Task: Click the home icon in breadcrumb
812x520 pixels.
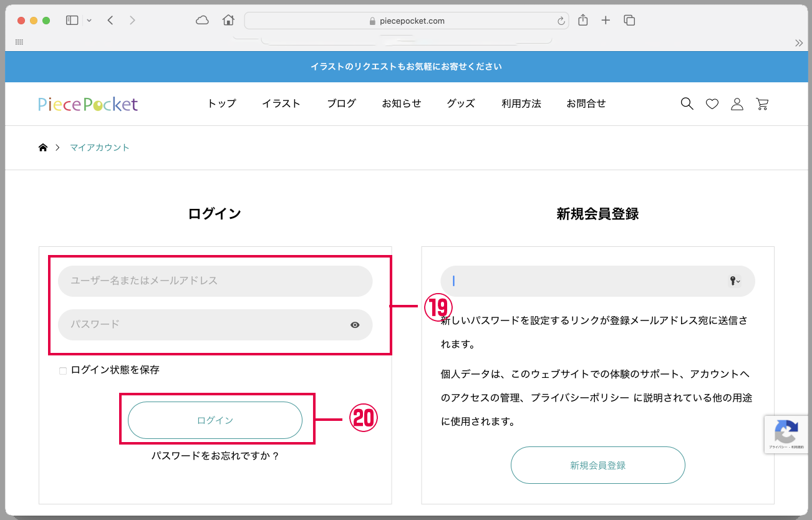Action: point(43,148)
